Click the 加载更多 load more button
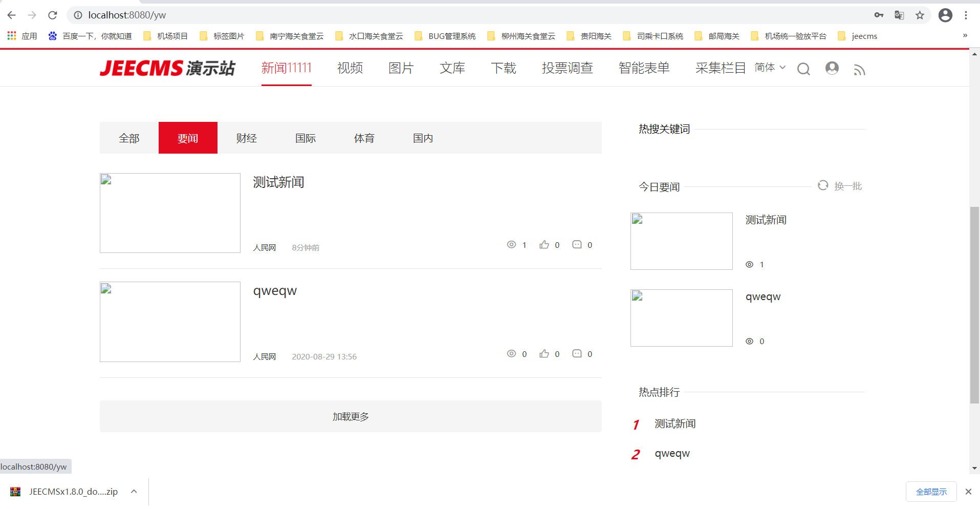980x509 pixels. [x=351, y=416]
